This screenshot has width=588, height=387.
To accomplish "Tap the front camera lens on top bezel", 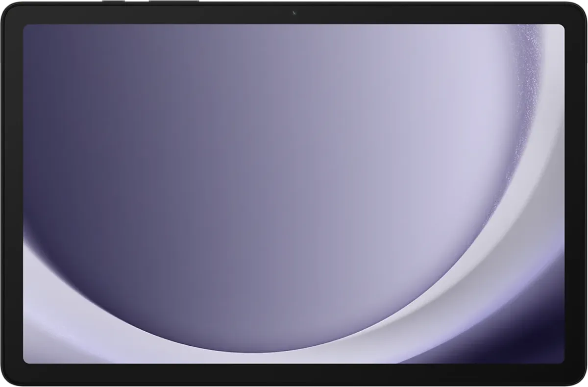I will 294,13.
